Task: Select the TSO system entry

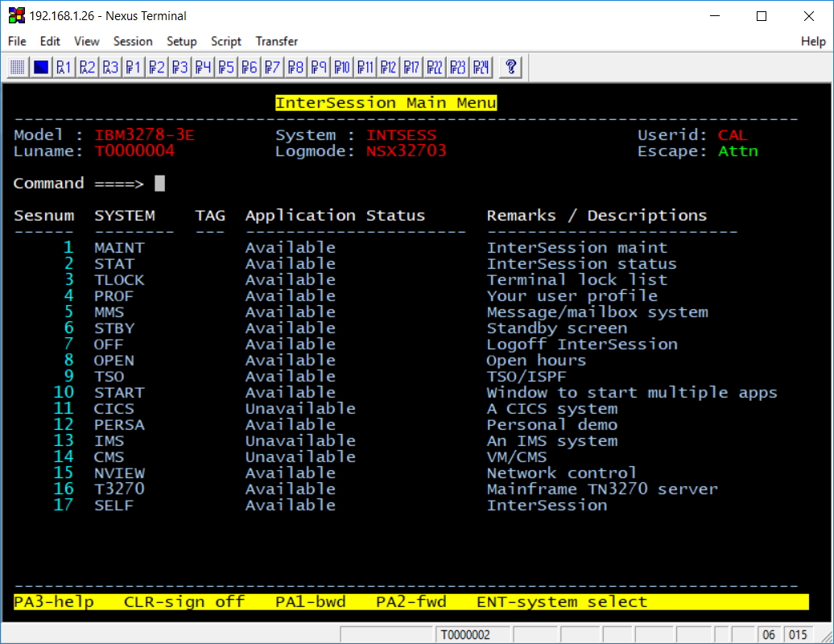Action: point(109,377)
